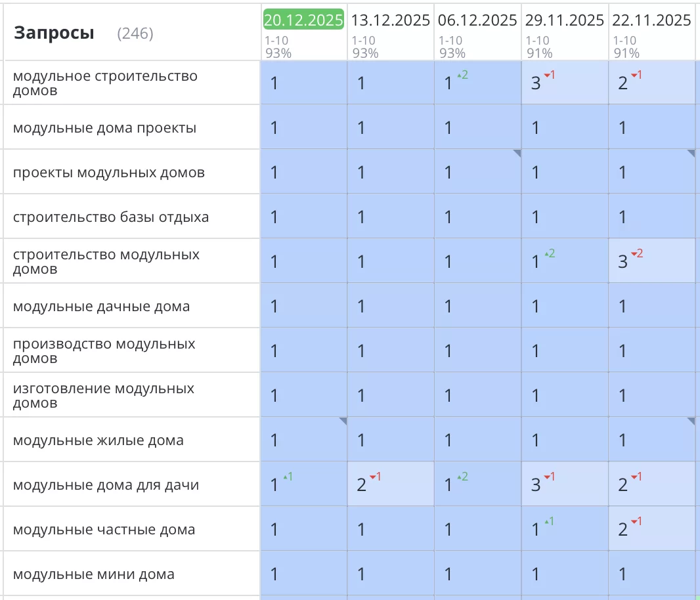This screenshot has width=700, height=600.
Task: Open the query модульные мини дома
Action: 94,574
